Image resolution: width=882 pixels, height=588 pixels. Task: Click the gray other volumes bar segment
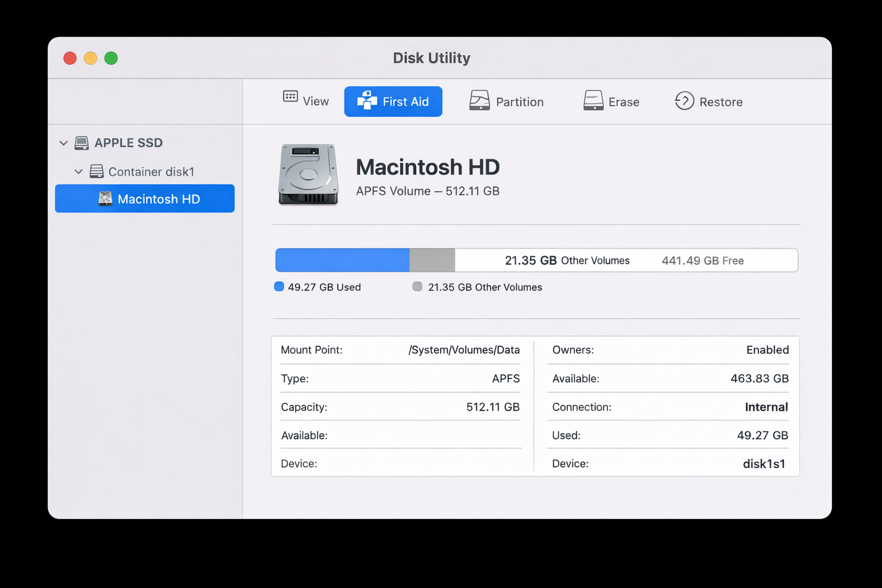tap(432, 260)
